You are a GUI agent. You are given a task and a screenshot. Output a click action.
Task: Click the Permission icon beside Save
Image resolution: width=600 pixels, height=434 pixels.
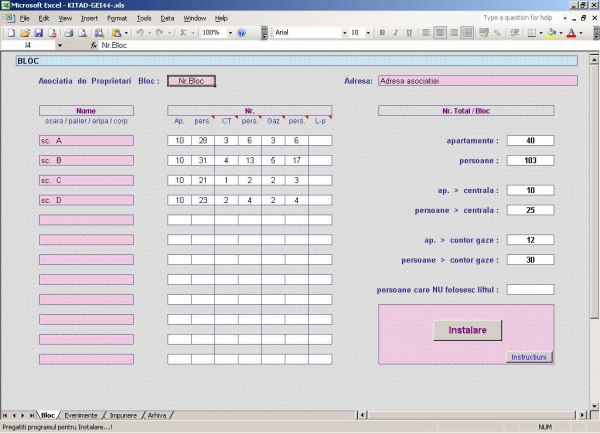click(x=52, y=33)
